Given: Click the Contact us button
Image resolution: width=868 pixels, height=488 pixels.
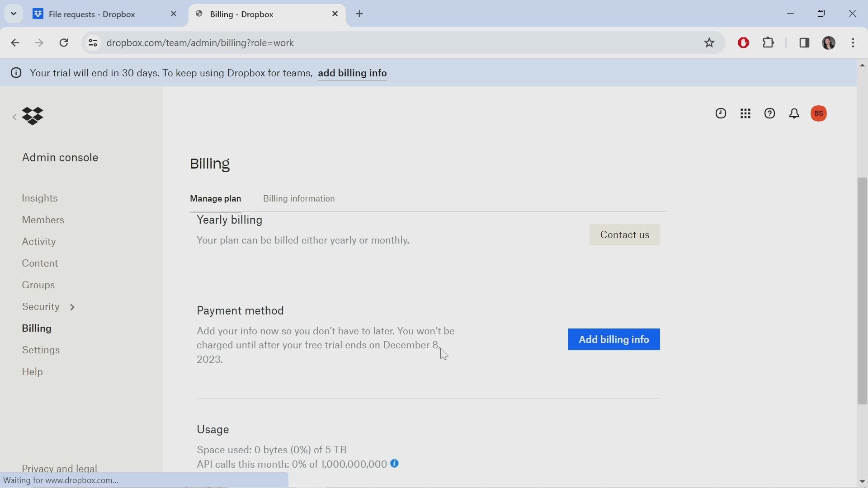Looking at the screenshot, I should coord(624,234).
